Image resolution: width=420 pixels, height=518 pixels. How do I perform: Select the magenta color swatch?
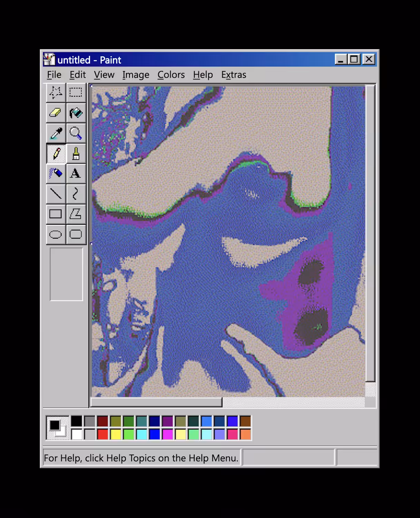coord(168,434)
